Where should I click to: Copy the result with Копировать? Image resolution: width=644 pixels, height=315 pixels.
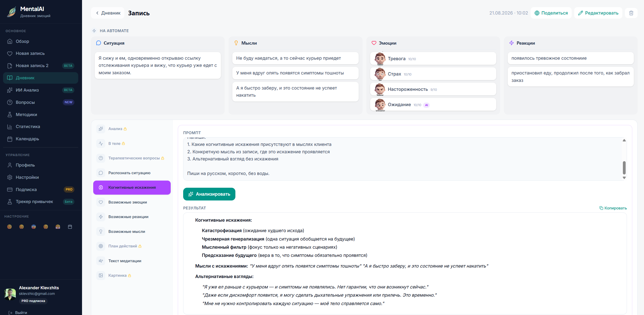click(613, 208)
